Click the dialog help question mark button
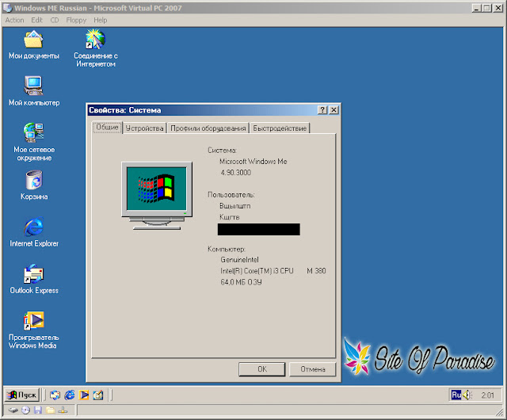 [x=322, y=110]
